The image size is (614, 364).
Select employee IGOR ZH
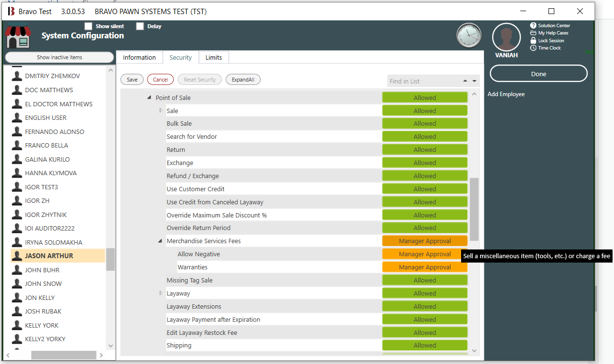pos(37,201)
